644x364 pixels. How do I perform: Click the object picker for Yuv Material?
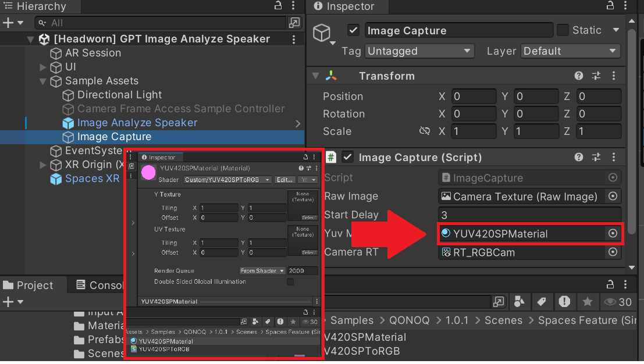613,234
